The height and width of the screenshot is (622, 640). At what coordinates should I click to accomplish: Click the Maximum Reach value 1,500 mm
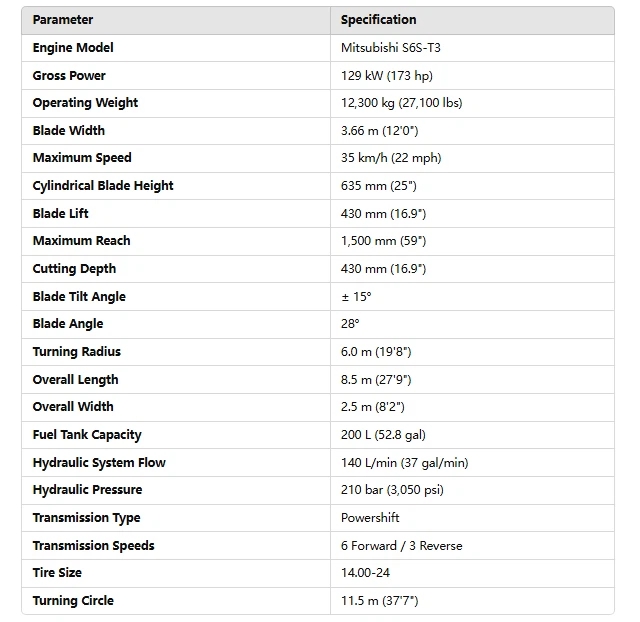[383, 241]
